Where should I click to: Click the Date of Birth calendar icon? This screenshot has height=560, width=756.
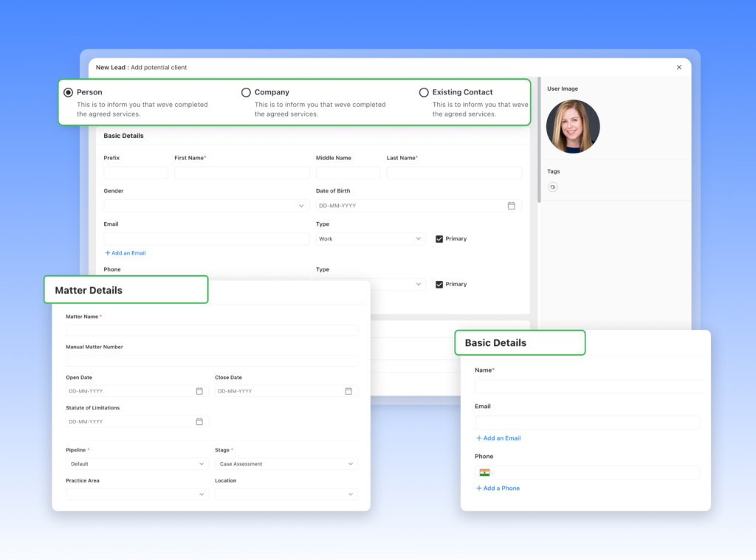[511, 206]
